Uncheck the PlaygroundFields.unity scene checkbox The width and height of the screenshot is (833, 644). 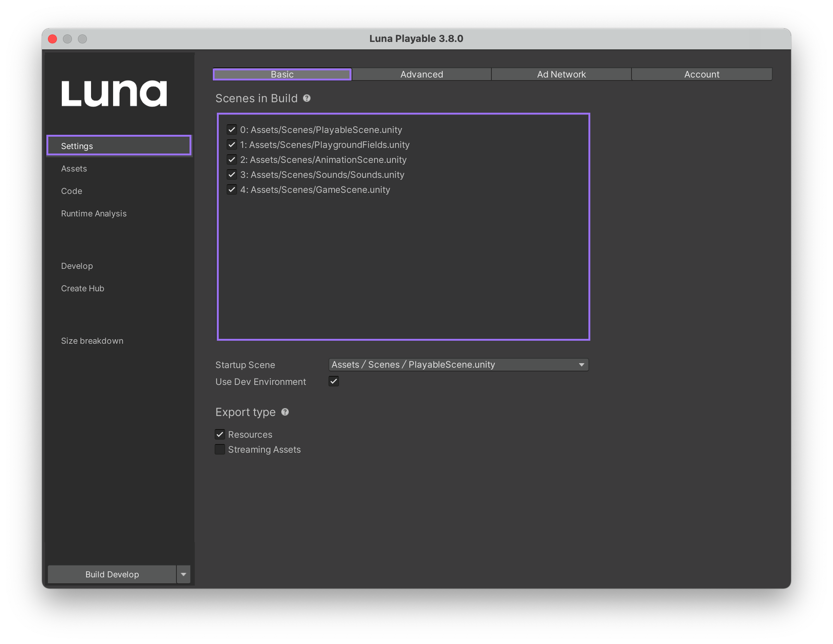tap(231, 145)
